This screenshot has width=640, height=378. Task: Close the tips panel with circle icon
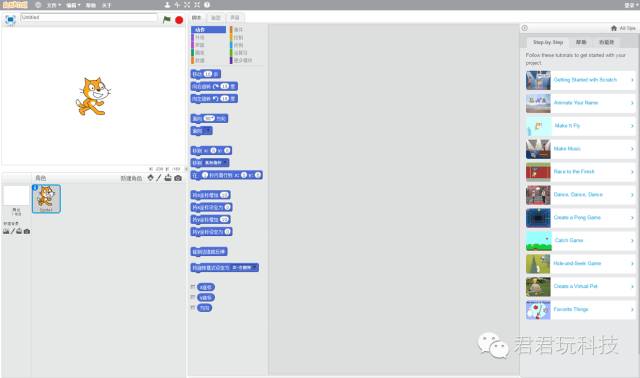click(x=524, y=28)
